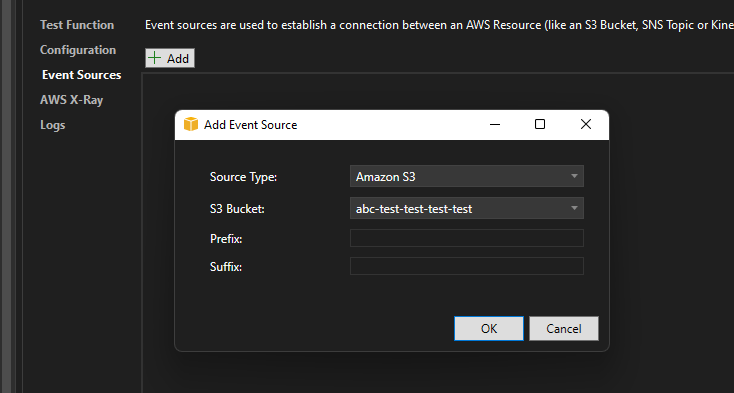The height and width of the screenshot is (393, 734).
Task: Minimize the Add Event Source dialog
Action: [495, 124]
